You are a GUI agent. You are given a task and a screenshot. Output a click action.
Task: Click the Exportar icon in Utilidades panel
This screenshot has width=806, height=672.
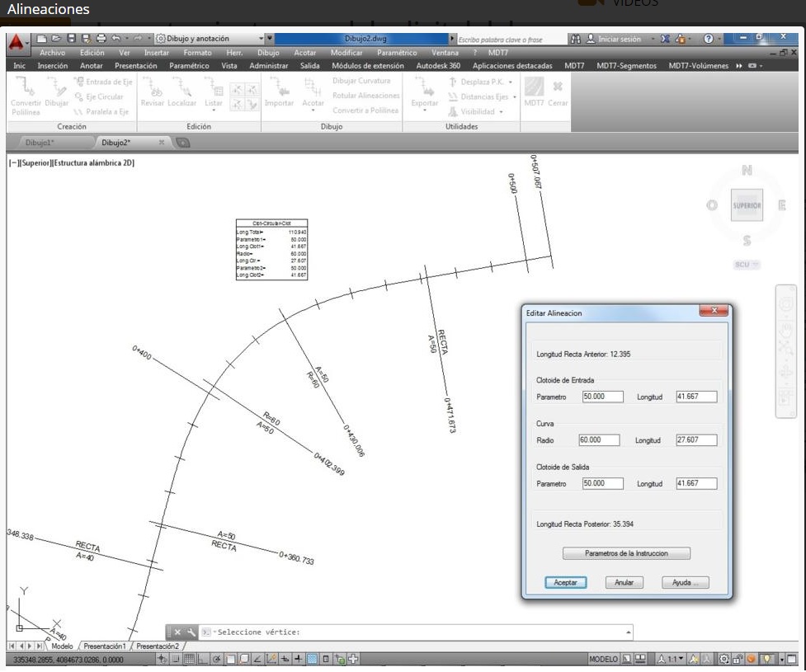click(x=425, y=92)
